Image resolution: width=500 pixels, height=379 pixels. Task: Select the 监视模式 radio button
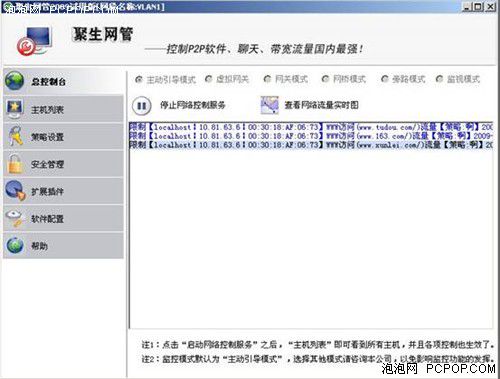pyautogui.click(x=439, y=79)
